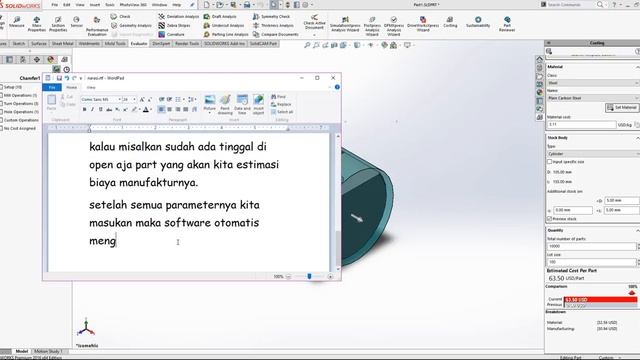Open SolidWorks Tools menu
The height and width of the screenshot is (360, 640).
(110, 5)
